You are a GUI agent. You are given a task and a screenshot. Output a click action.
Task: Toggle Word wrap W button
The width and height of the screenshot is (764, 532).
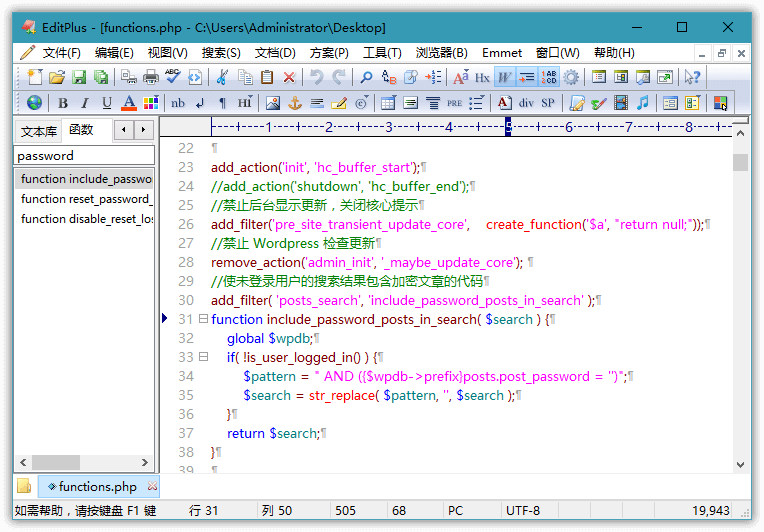[x=505, y=77]
